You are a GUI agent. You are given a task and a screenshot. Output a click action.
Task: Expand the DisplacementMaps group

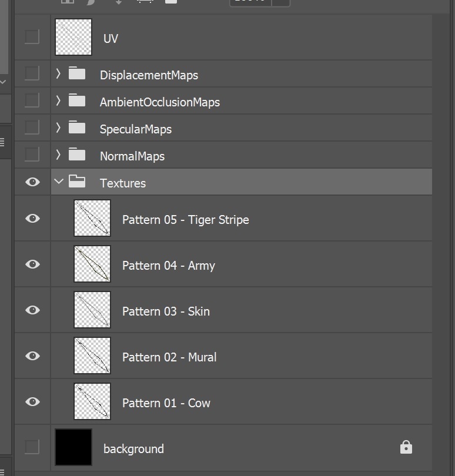click(x=58, y=74)
